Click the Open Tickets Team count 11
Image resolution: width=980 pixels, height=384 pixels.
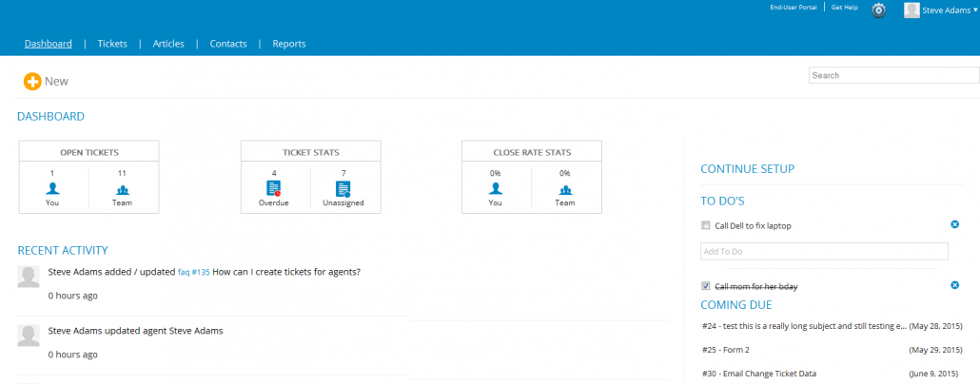click(123, 173)
